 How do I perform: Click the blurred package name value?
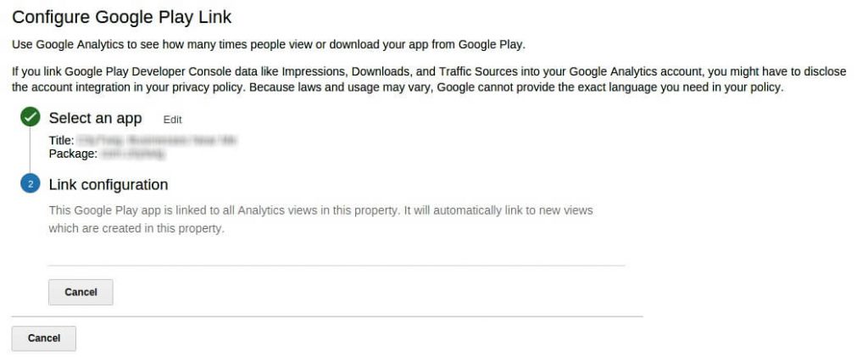click(133, 154)
